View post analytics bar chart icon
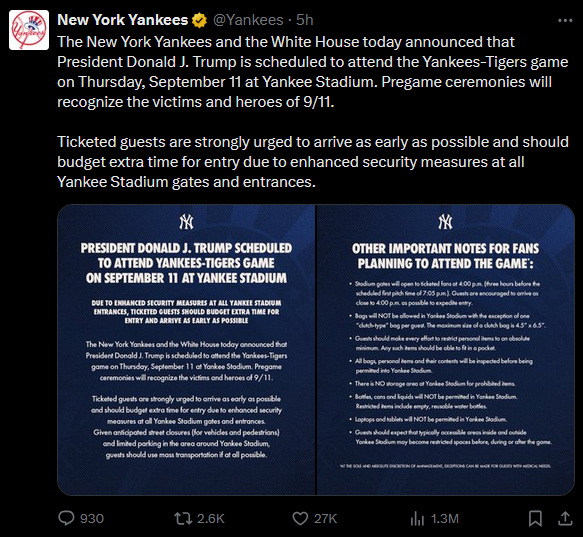 click(417, 518)
